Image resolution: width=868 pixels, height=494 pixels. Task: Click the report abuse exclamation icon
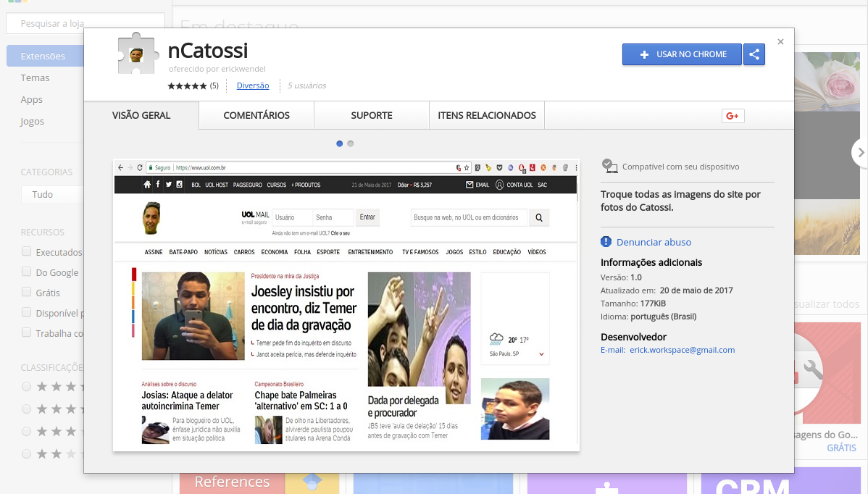click(606, 242)
